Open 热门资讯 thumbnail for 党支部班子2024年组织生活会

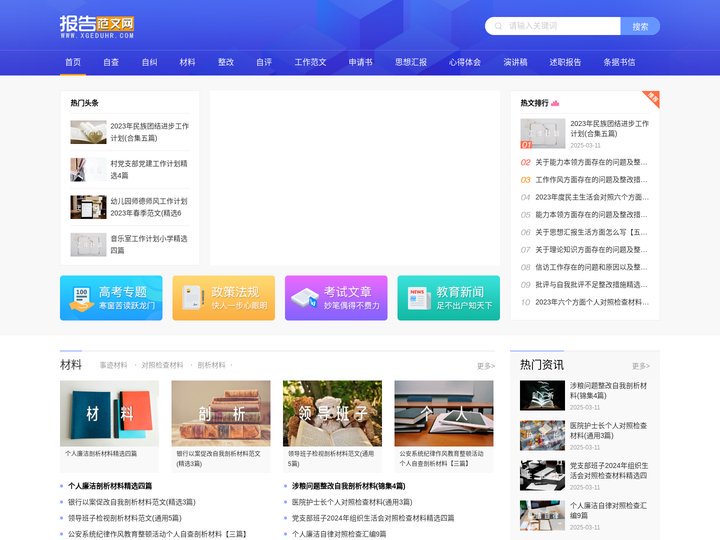click(x=542, y=475)
